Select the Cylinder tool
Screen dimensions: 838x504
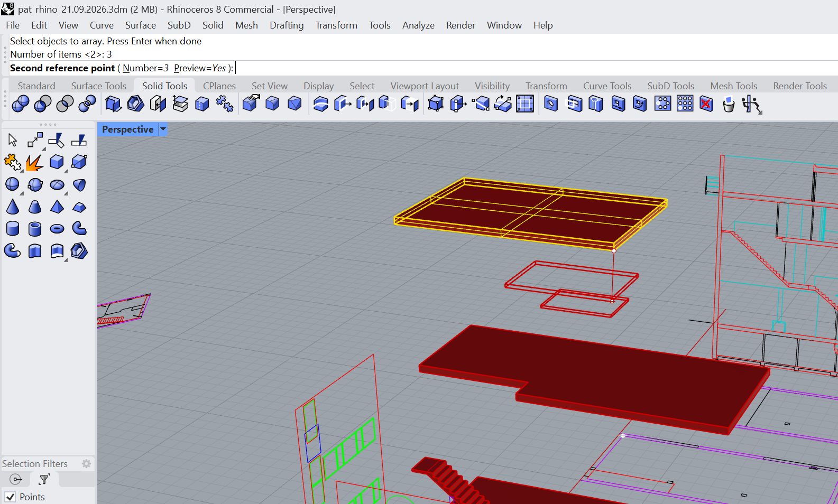[x=13, y=229]
